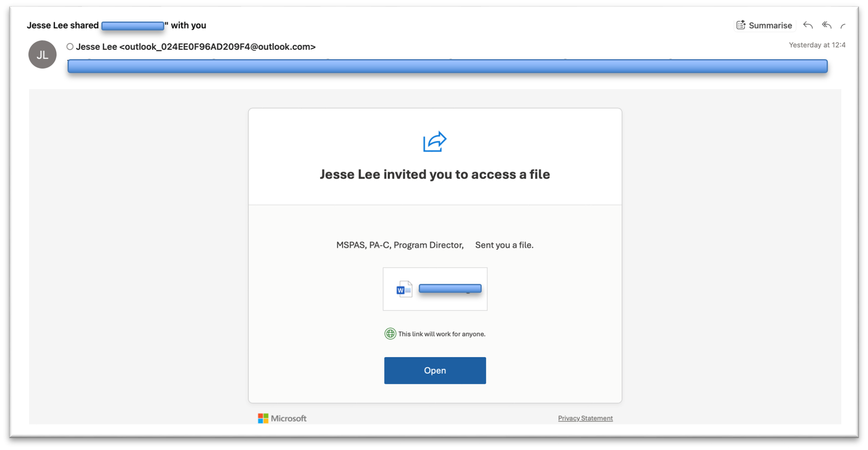Click the Word document icon

(404, 289)
